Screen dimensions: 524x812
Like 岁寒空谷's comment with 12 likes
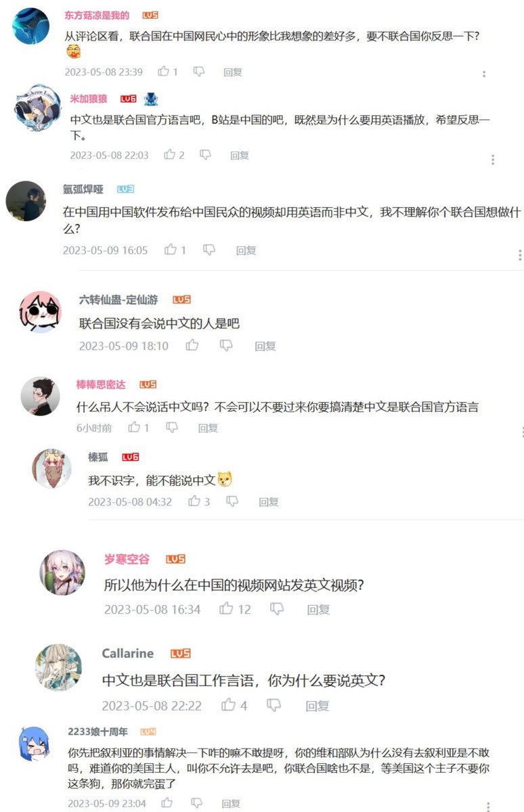pyautogui.click(x=226, y=609)
